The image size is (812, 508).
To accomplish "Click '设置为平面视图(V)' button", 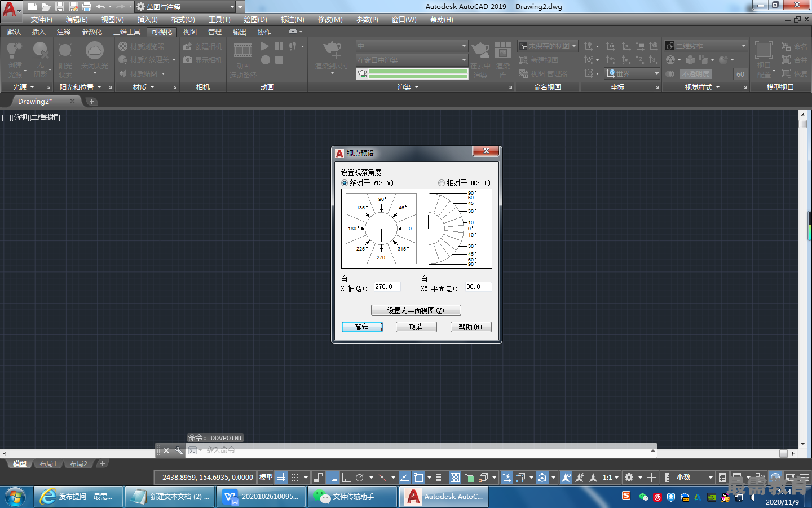I will (x=416, y=310).
